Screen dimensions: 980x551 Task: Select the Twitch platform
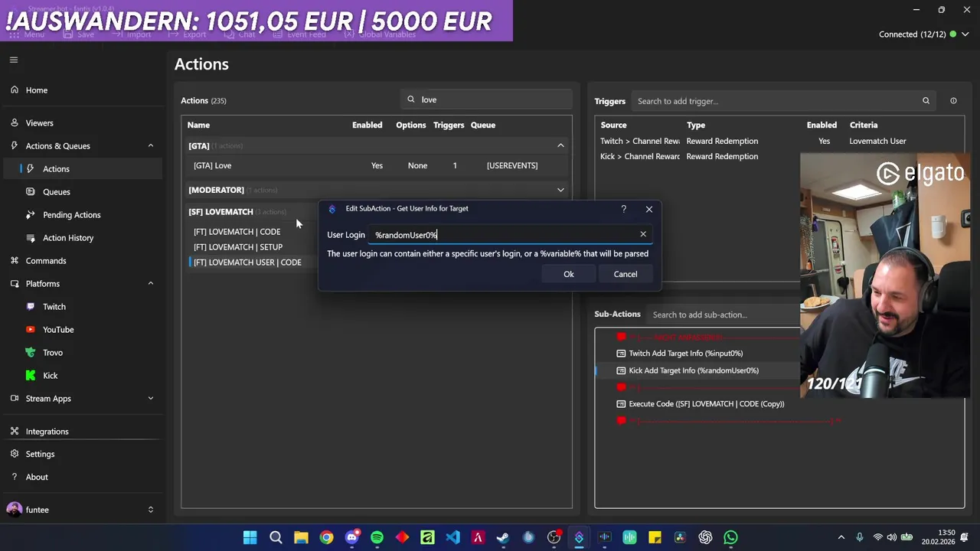[54, 307]
